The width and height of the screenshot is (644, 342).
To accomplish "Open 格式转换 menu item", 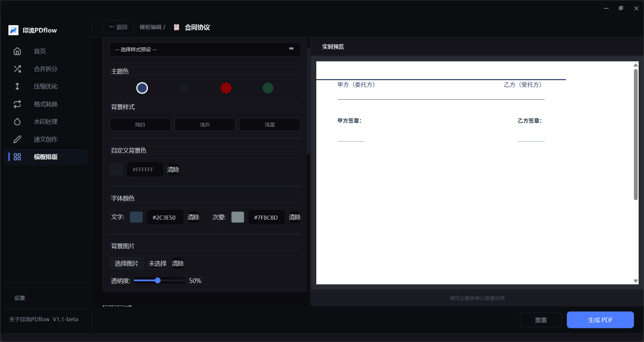I will click(46, 104).
